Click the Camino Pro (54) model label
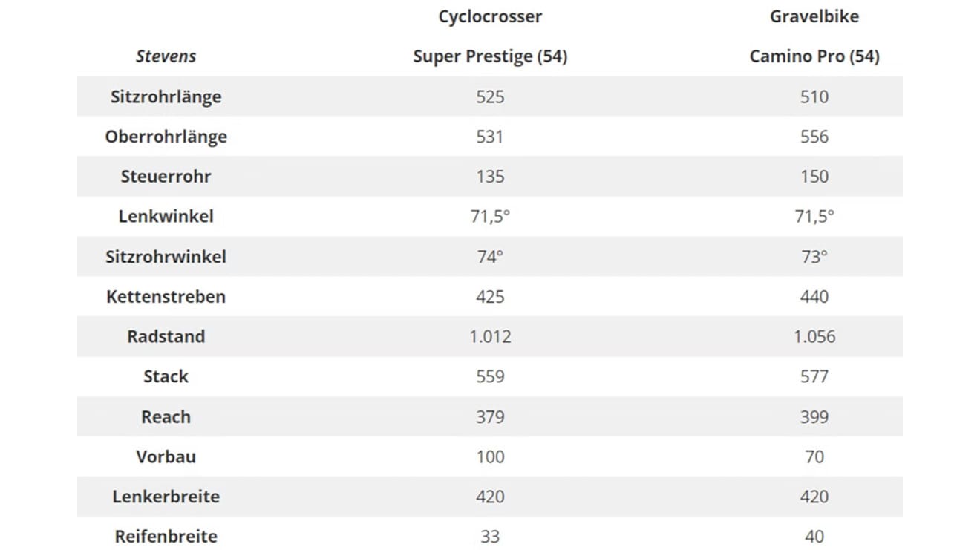The width and height of the screenshot is (980, 550). tap(814, 56)
